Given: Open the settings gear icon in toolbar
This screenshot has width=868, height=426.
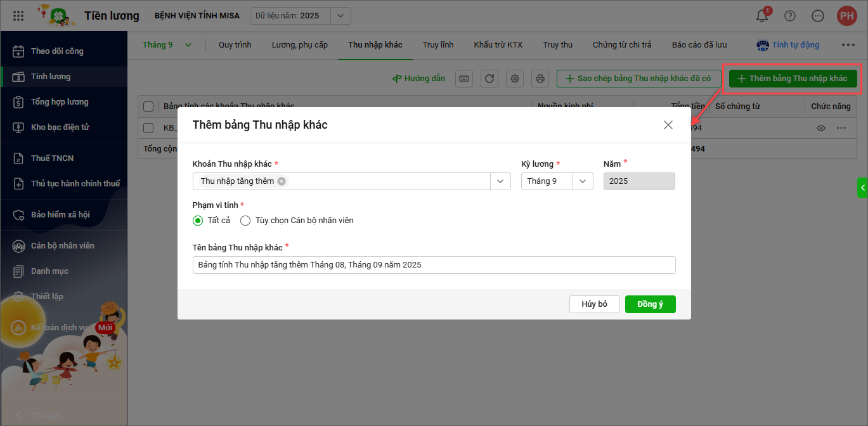Looking at the screenshot, I should [x=515, y=79].
